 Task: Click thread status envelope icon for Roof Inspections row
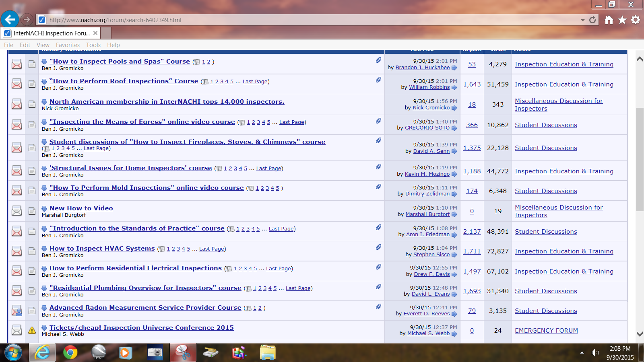(x=17, y=84)
